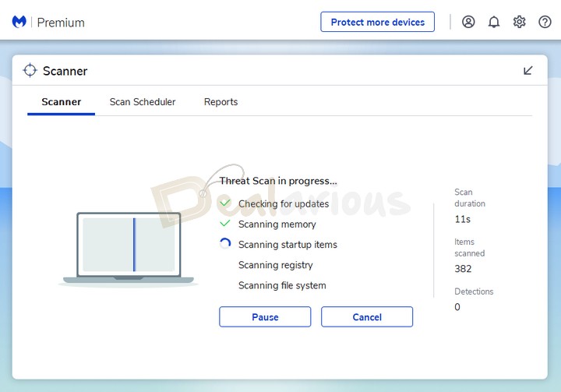Pause the threat scan
The height and width of the screenshot is (392, 561).
tap(265, 317)
